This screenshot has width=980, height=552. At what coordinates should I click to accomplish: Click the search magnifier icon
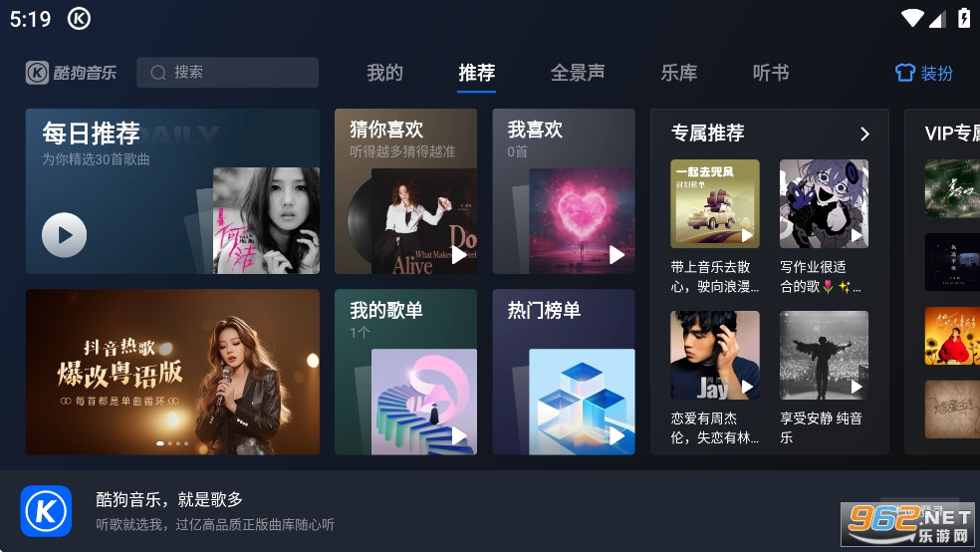pos(158,73)
